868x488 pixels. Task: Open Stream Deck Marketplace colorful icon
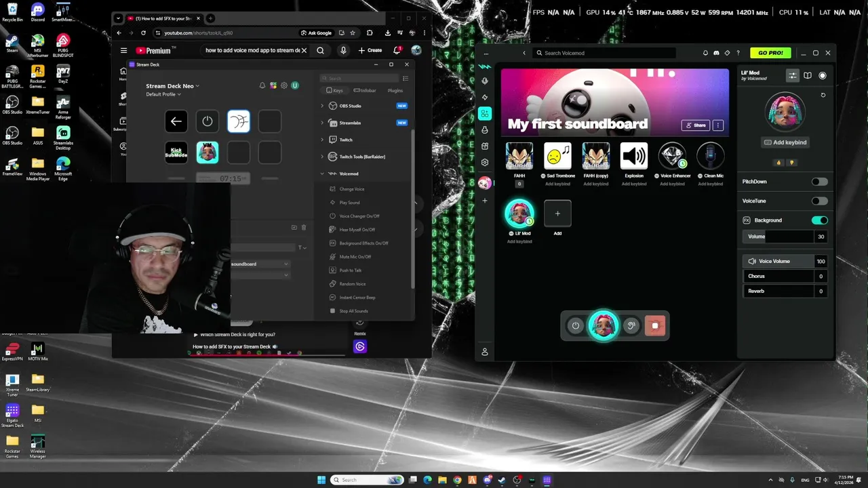click(x=273, y=85)
